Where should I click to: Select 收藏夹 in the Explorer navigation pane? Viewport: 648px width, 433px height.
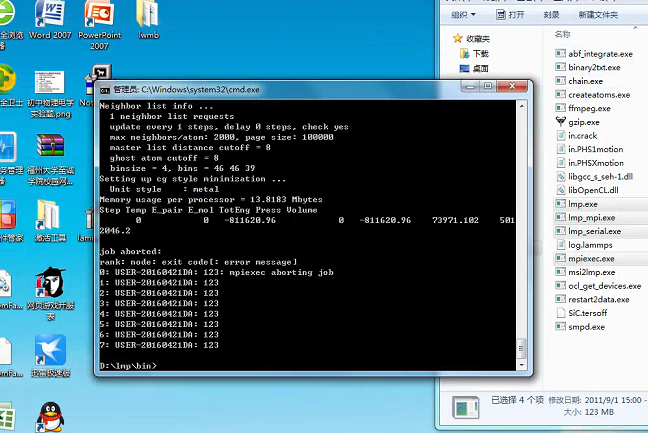coord(478,39)
